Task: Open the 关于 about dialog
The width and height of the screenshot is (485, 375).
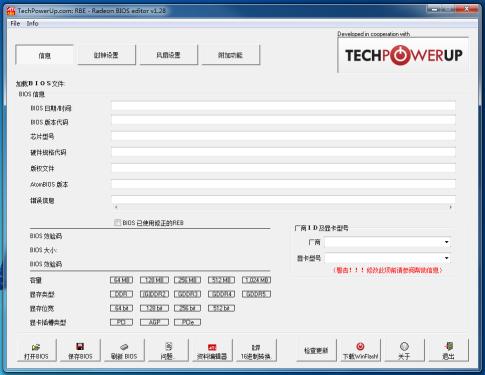Action: (404, 350)
